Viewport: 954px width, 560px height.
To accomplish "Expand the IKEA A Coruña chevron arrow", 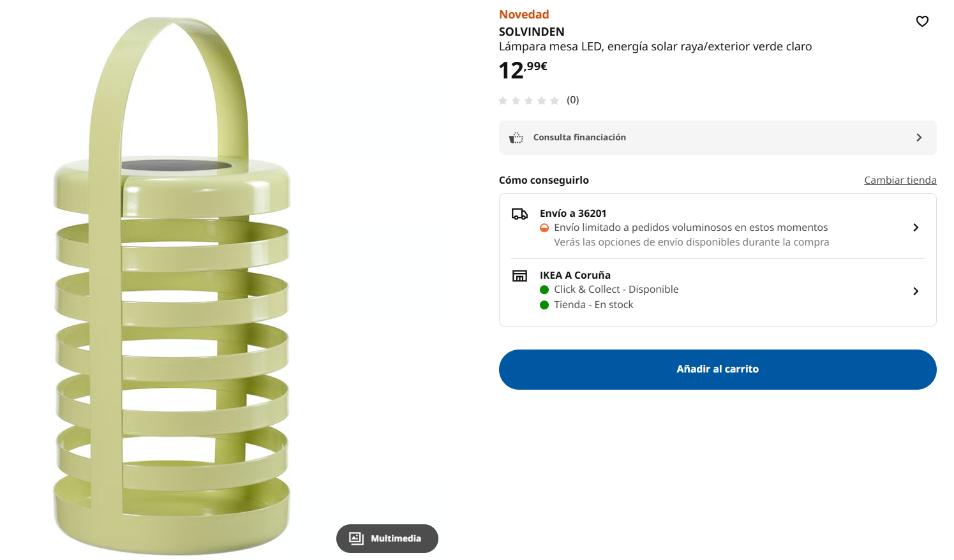I will pyautogui.click(x=916, y=291).
